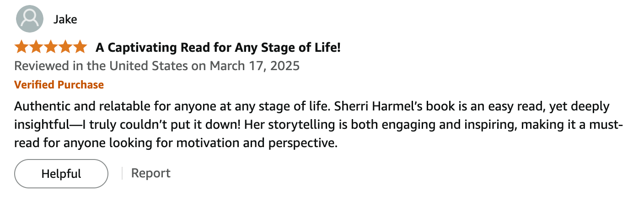Mark this review as Helpful

pyautogui.click(x=61, y=174)
